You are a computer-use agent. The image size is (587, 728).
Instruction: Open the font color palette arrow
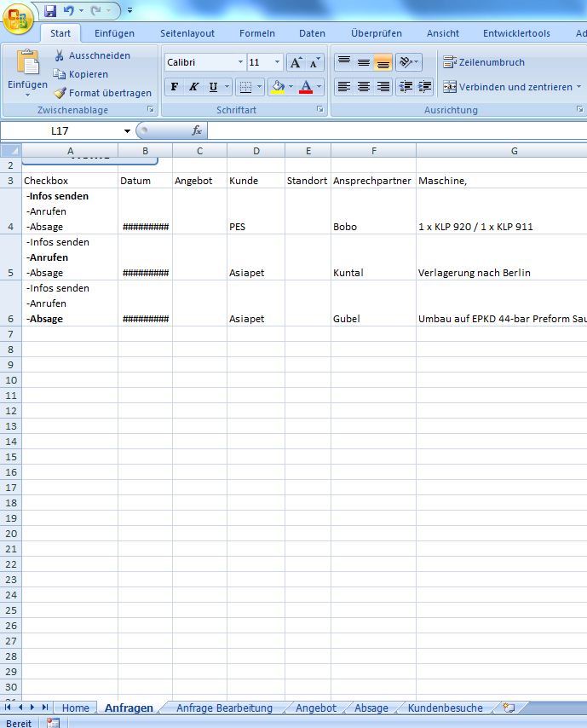pyautogui.click(x=319, y=87)
